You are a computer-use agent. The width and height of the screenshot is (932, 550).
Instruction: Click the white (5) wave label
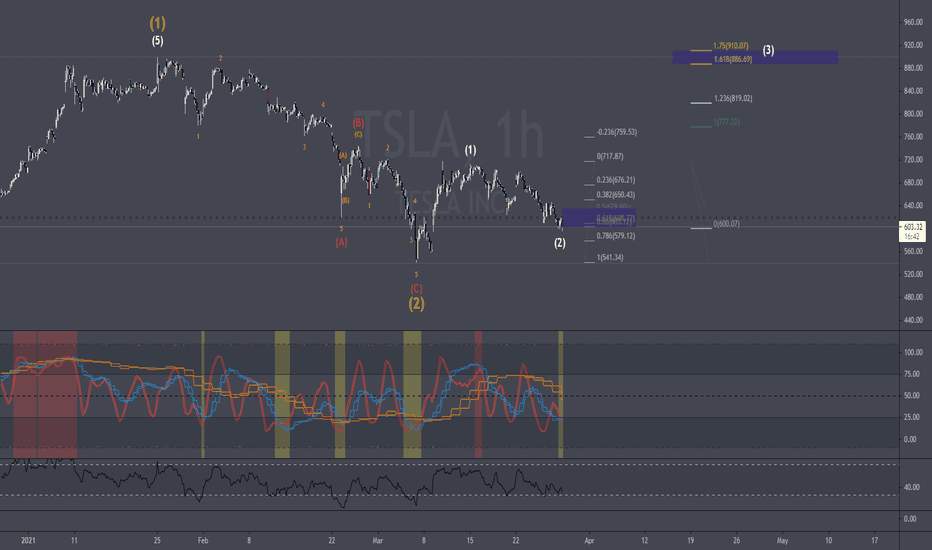pyautogui.click(x=157, y=41)
